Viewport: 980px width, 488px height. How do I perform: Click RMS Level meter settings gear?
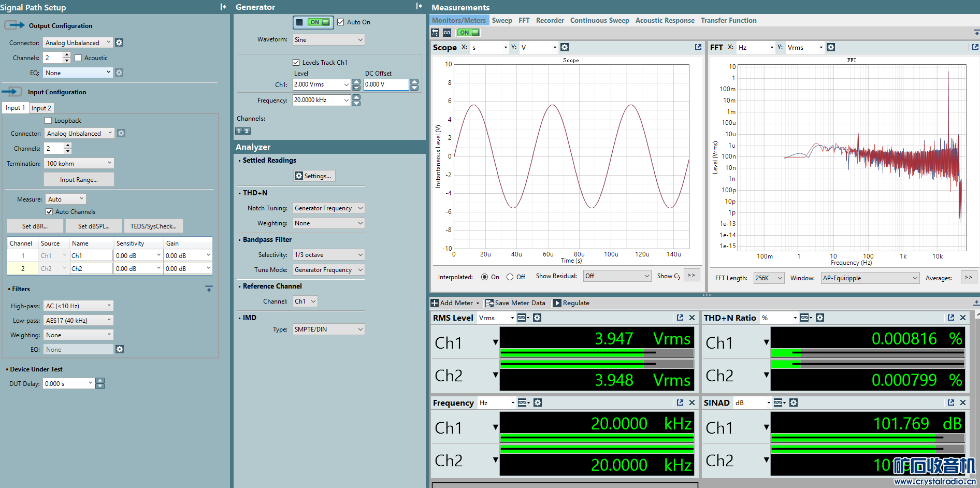[537, 318]
